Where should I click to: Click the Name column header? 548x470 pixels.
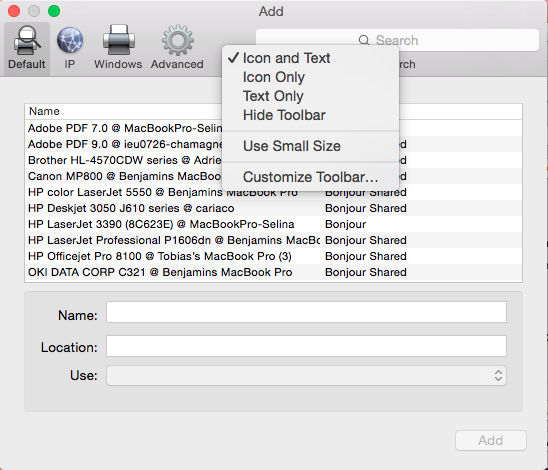44,111
